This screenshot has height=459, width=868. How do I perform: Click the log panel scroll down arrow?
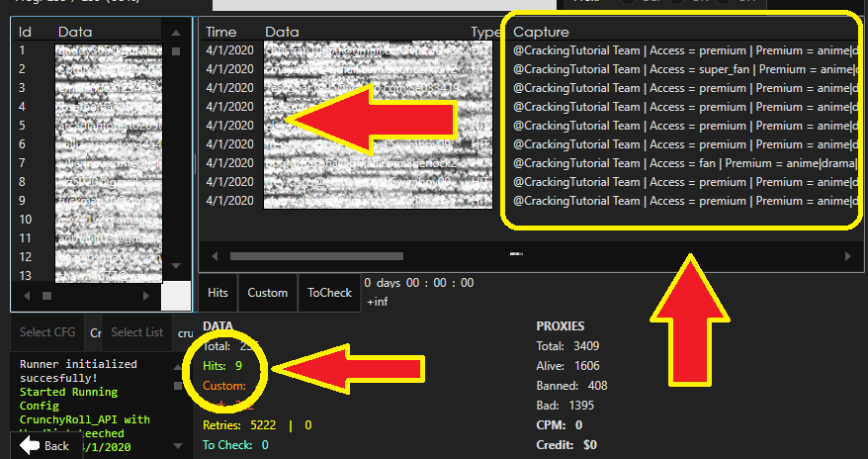coord(177,446)
